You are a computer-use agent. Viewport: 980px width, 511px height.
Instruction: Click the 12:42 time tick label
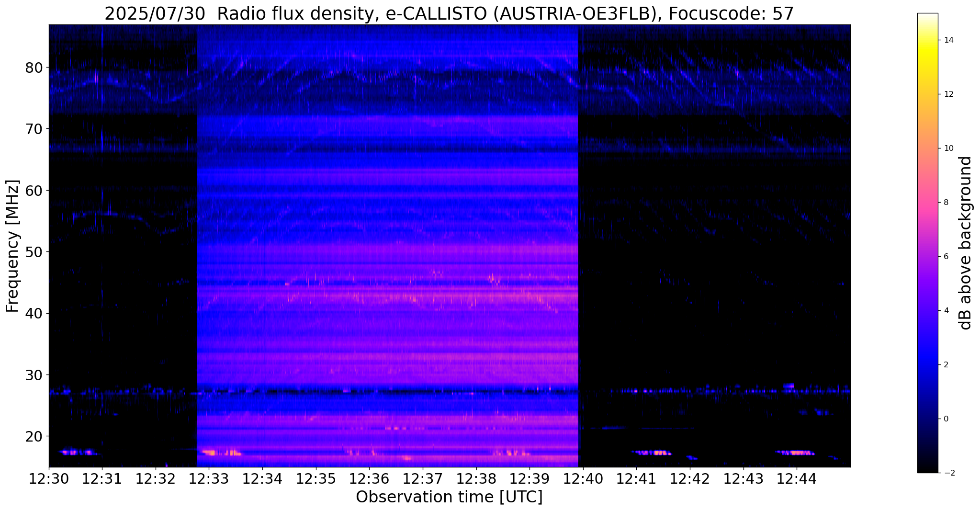click(x=690, y=478)
